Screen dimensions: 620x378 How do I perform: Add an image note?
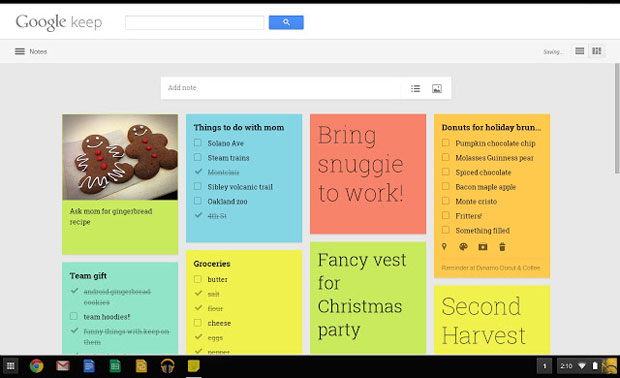click(x=437, y=88)
